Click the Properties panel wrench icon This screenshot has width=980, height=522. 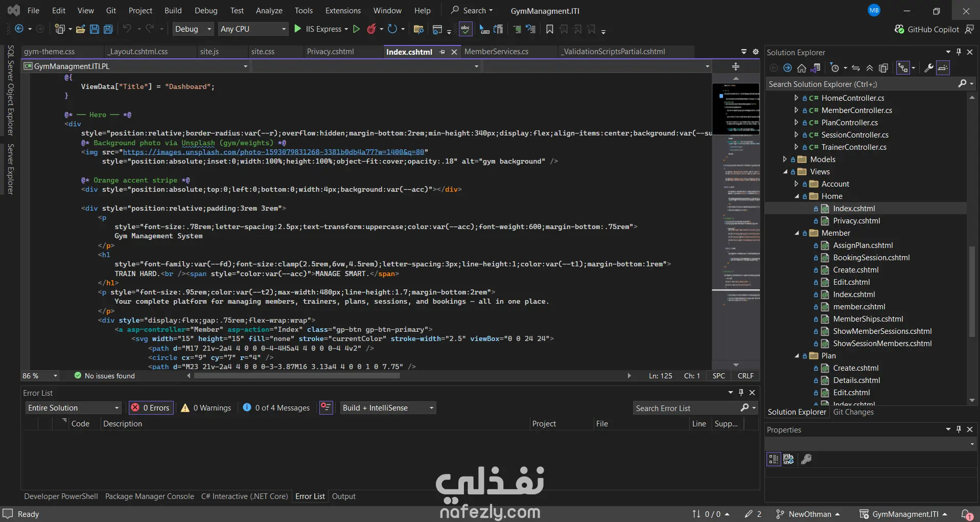click(x=806, y=459)
